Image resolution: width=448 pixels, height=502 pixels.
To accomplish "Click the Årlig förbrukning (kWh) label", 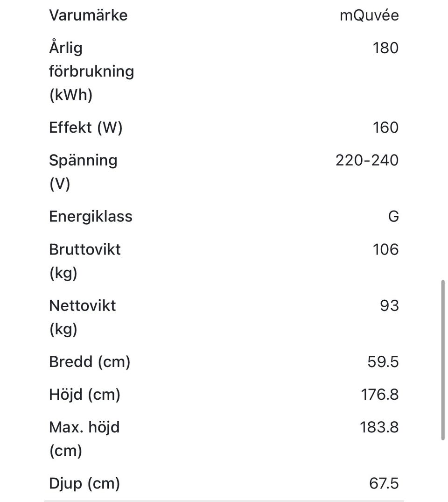I will tap(91, 71).
